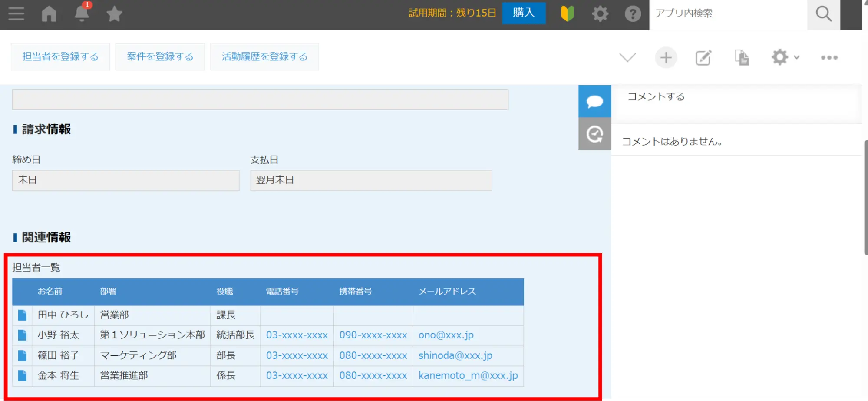Click the favorites star icon
This screenshot has height=401, width=868.
[x=114, y=14]
